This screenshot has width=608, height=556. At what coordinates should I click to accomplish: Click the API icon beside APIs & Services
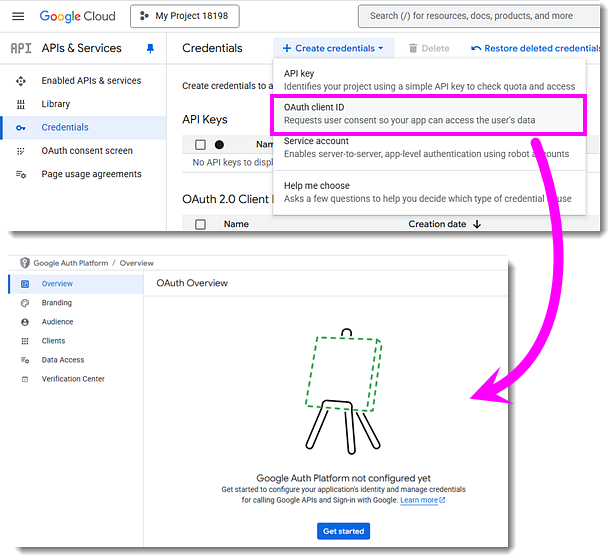pos(21,48)
